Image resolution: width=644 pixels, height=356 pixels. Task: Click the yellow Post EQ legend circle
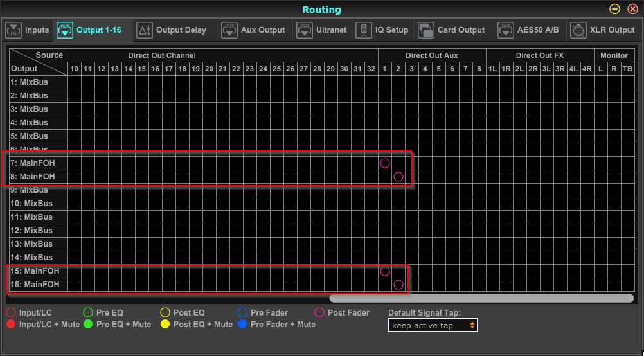pyautogui.click(x=165, y=313)
